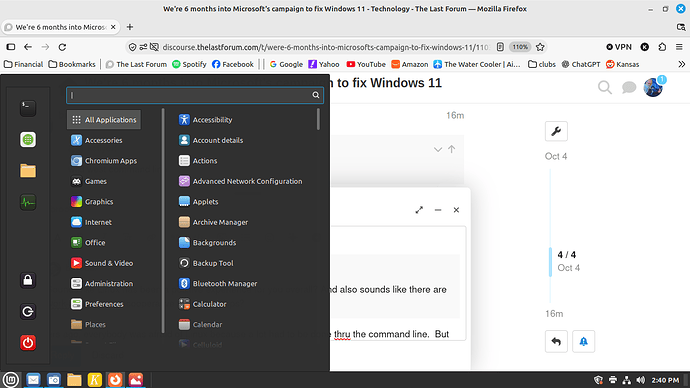Open the Firefox extensions puzzle icon
This screenshot has width=690, height=388.
pyautogui.click(x=662, y=47)
